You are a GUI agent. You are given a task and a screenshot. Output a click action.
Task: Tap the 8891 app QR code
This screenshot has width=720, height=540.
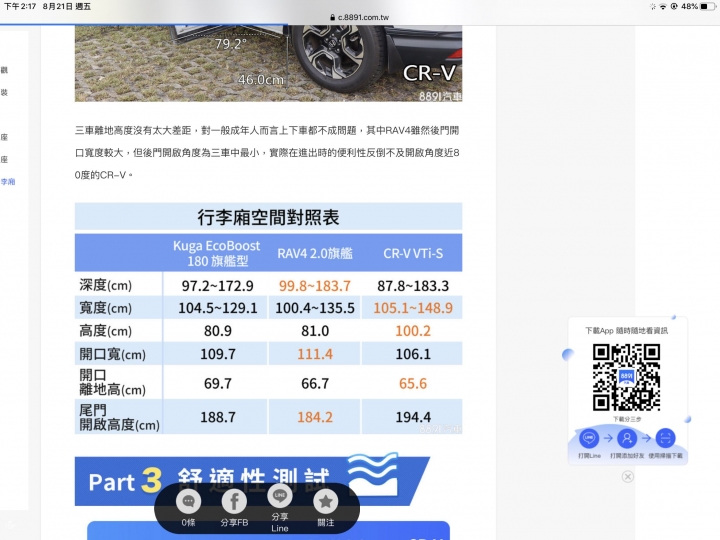point(626,377)
